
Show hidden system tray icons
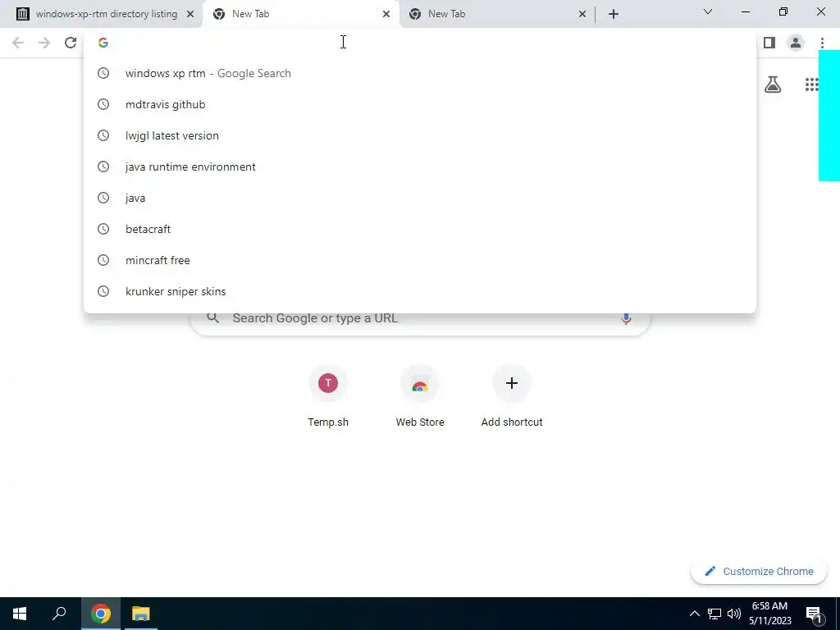pyautogui.click(x=694, y=614)
